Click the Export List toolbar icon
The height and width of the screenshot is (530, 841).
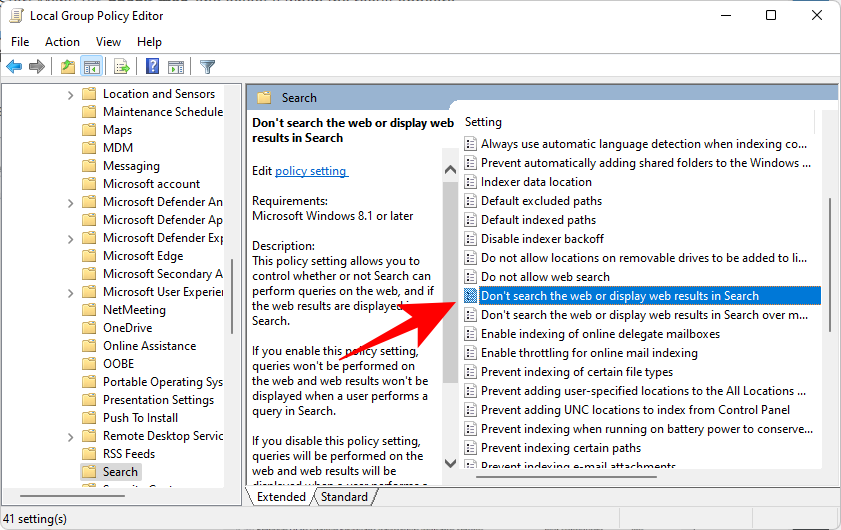(x=122, y=67)
